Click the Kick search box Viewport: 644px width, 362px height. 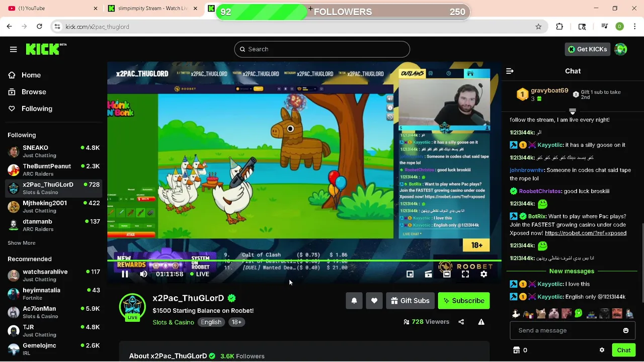(x=322, y=49)
